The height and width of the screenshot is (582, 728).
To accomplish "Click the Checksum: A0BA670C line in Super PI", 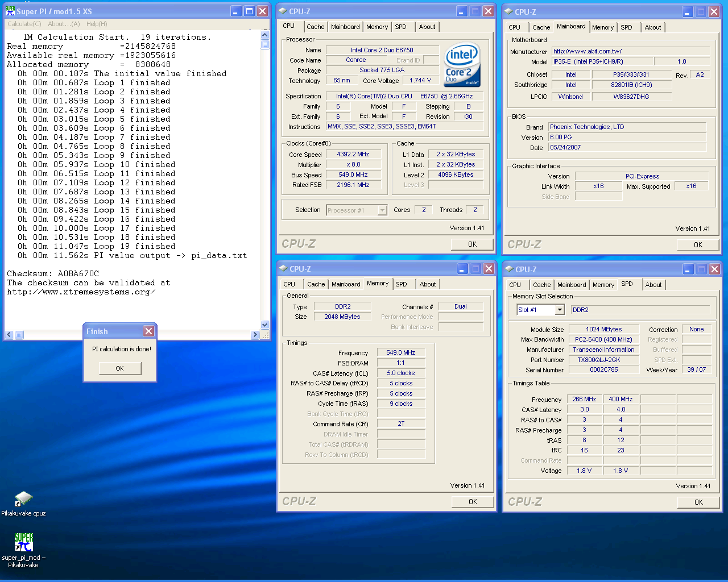I will (x=53, y=273).
